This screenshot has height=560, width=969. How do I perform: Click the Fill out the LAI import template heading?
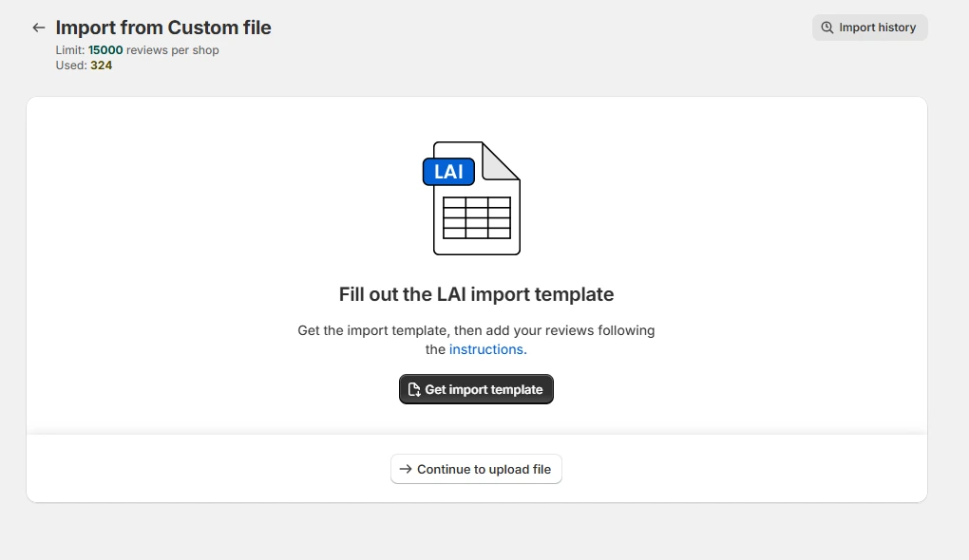point(476,294)
